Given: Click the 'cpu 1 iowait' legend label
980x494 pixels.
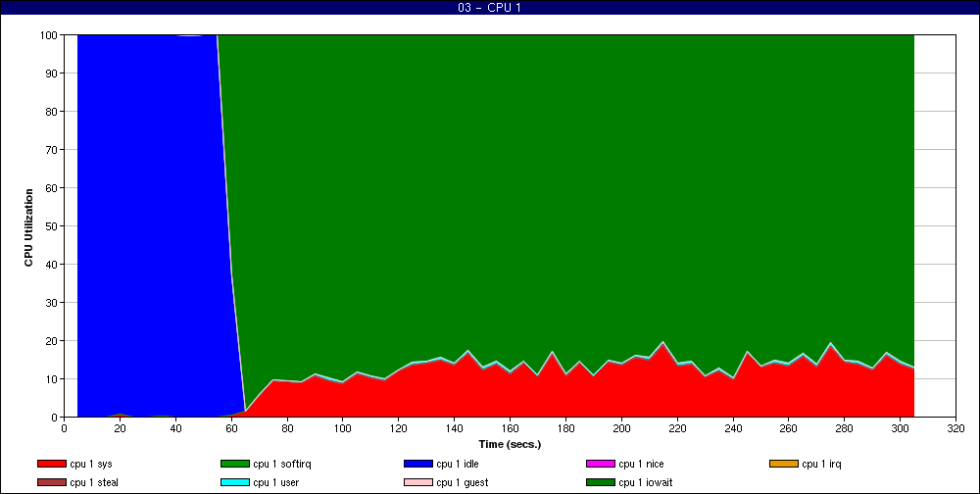Looking at the screenshot, I should (646, 483).
